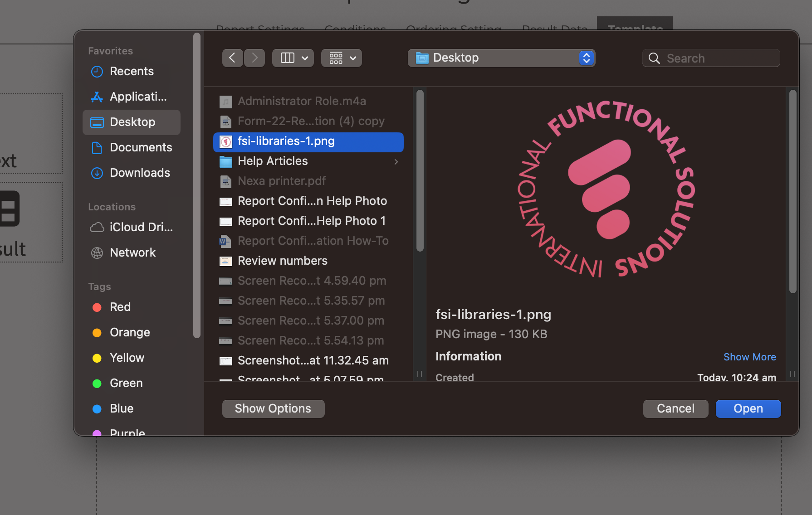This screenshot has height=515, width=812.
Task: Click the magnifying glass search icon
Action: (x=654, y=58)
